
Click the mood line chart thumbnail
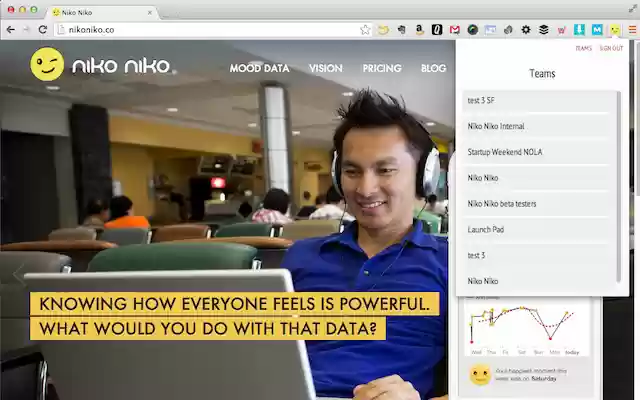click(x=527, y=329)
